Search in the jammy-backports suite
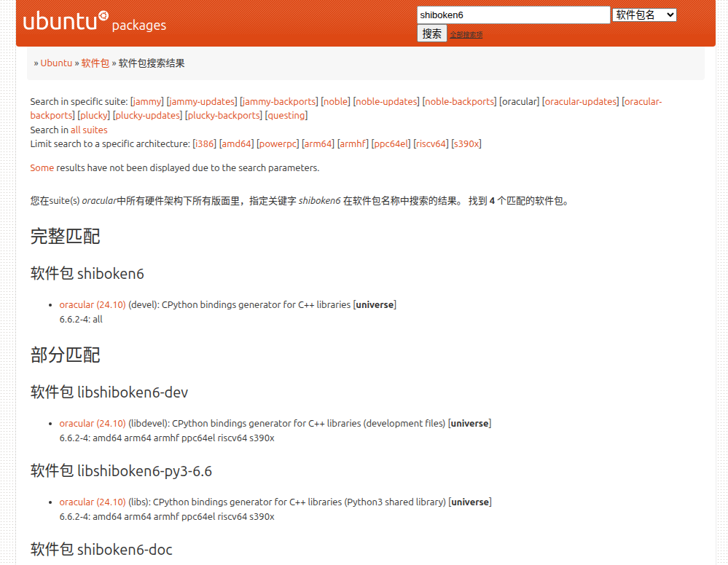Screen dimensions: 728x565 coord(279,102)
